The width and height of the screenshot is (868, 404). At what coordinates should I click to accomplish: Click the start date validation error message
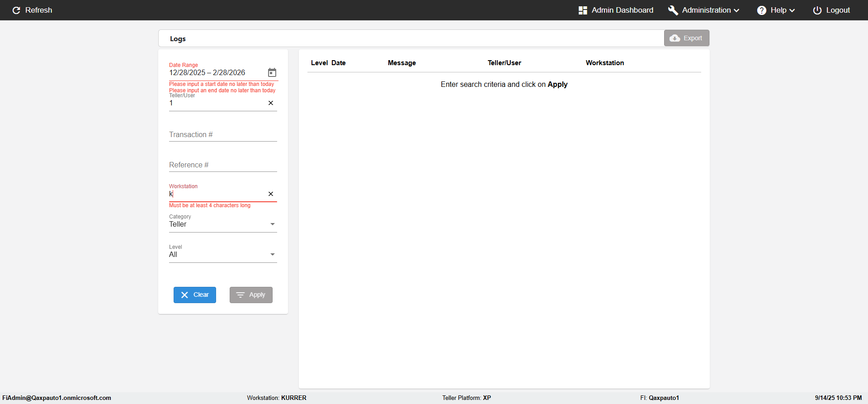tap(222, 84)
